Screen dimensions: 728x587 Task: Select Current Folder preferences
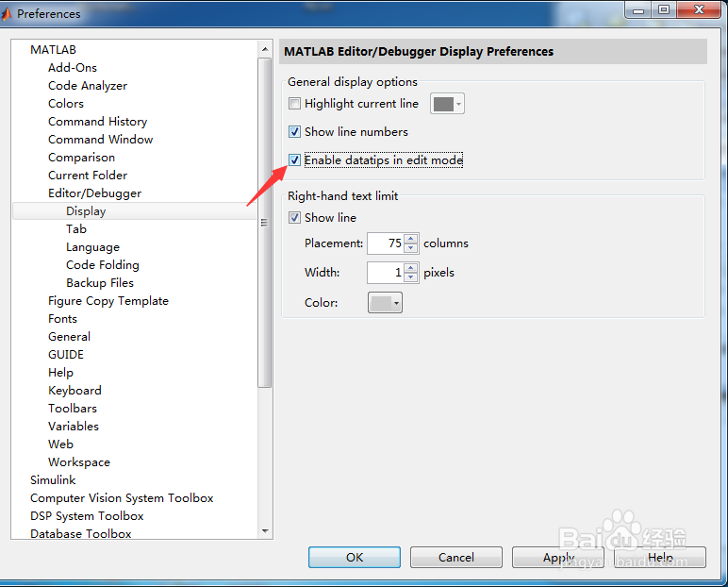88,176
